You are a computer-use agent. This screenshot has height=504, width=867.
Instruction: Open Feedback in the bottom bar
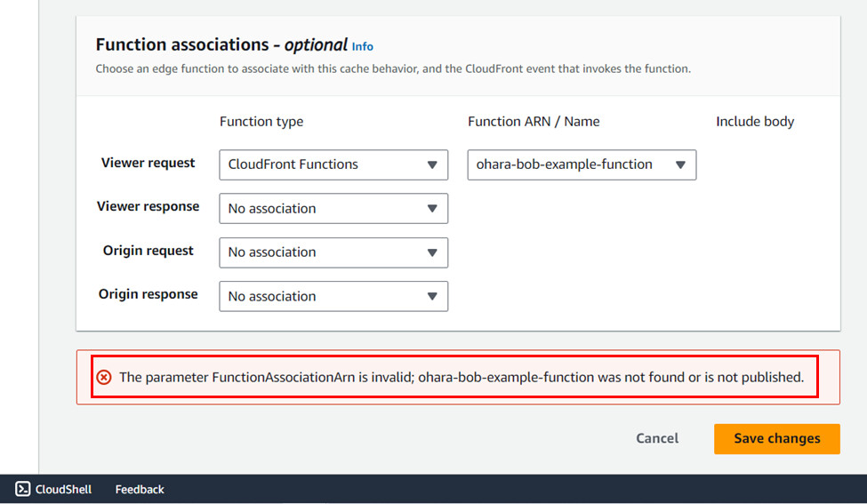pos(140,489)
